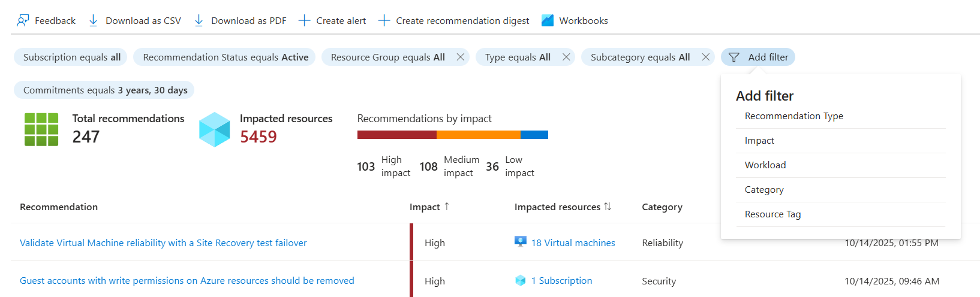This screenshot has width=980, height=297.
Task: Open the Recommendation Status filter pill
Action: pyautogui.click(x=225, y=57)
